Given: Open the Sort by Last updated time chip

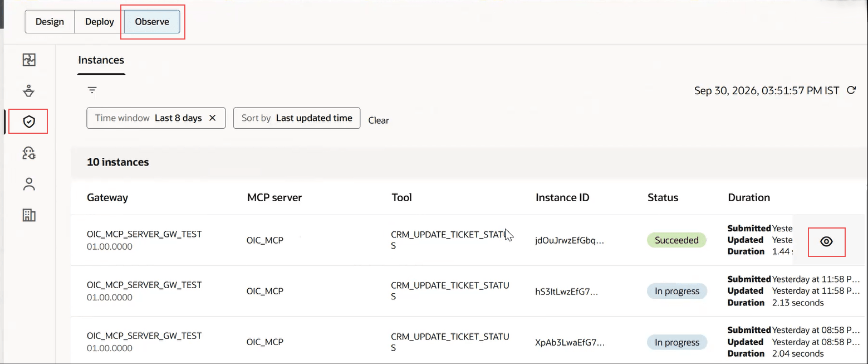Looking at the screenshot, I should click(x=297, y=118).
